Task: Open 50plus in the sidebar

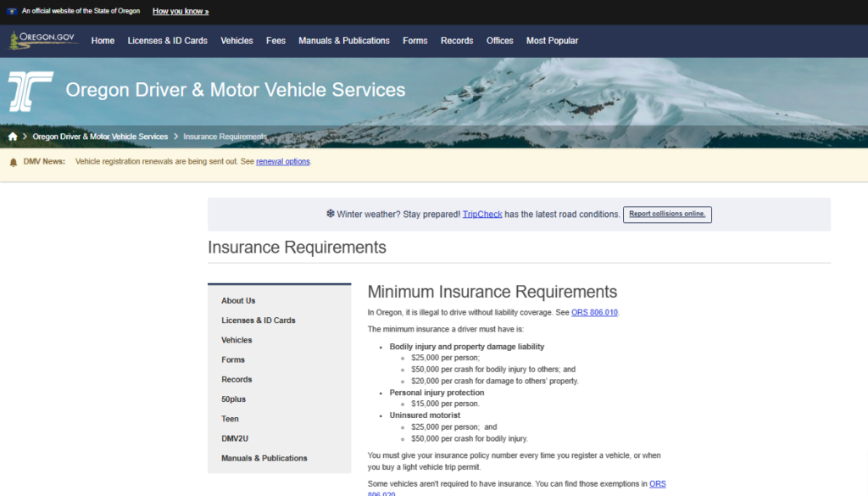Action: pos(233,399)
